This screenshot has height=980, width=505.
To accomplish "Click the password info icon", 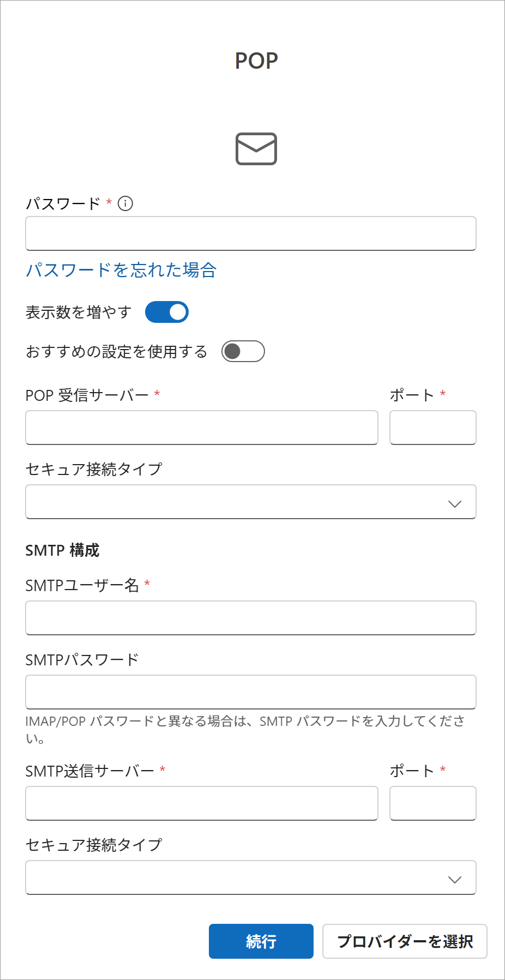I will (125, 203).
